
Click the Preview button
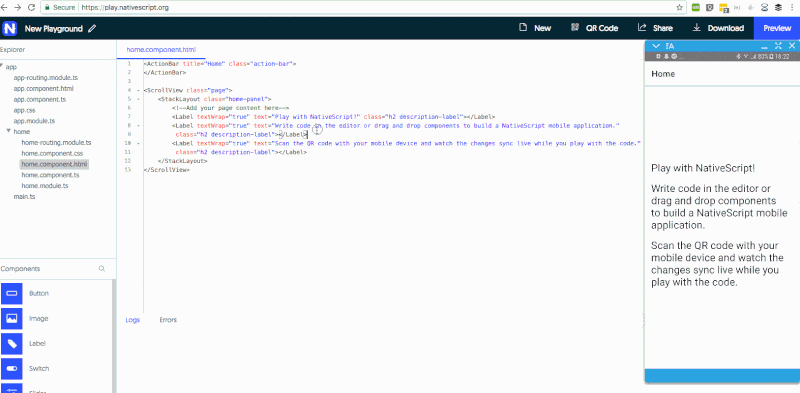[777, 28]
